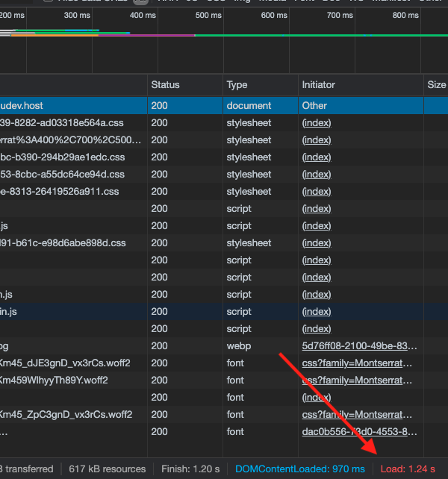Click the 600 ms marker in the timeline overview
Viewport: 448px width, 479px height.
pos(274,15)
